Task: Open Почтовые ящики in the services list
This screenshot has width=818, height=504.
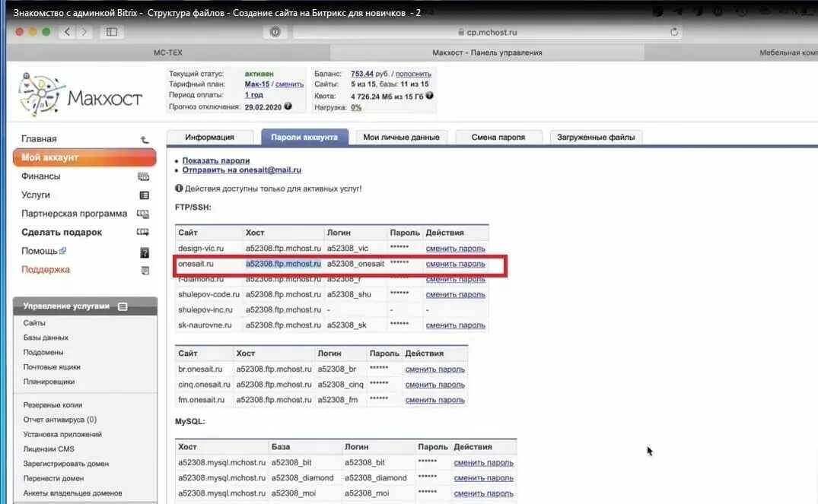Action: 52,367
